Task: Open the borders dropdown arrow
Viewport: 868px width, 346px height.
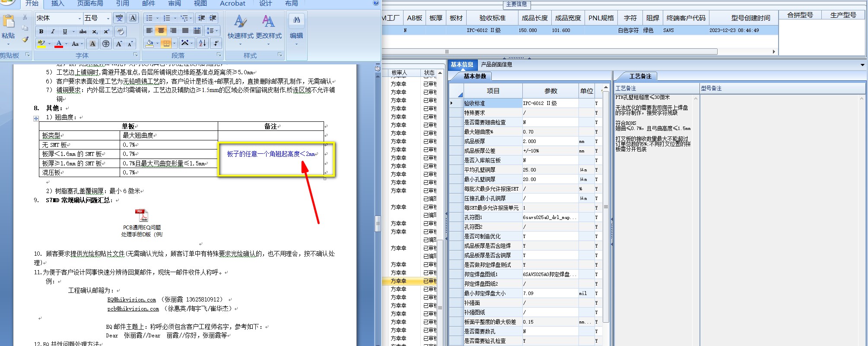Action: click(175, 43)
